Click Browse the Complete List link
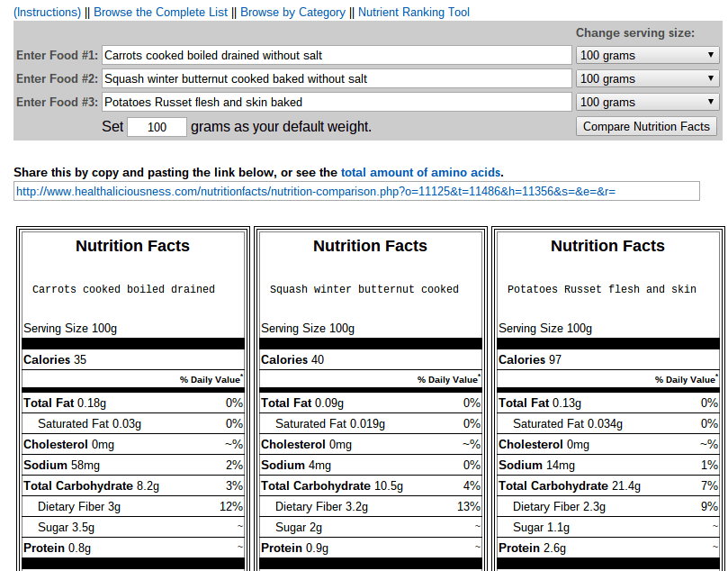The image size is (728, 571). pos(160,13)
